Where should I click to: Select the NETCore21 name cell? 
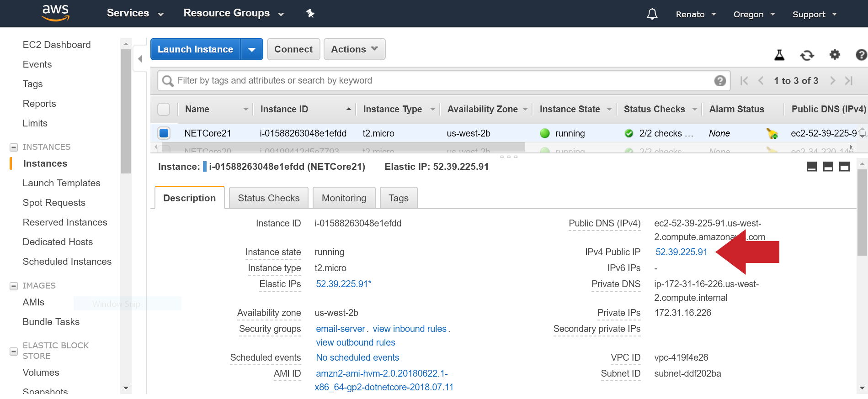click(208, 133)
